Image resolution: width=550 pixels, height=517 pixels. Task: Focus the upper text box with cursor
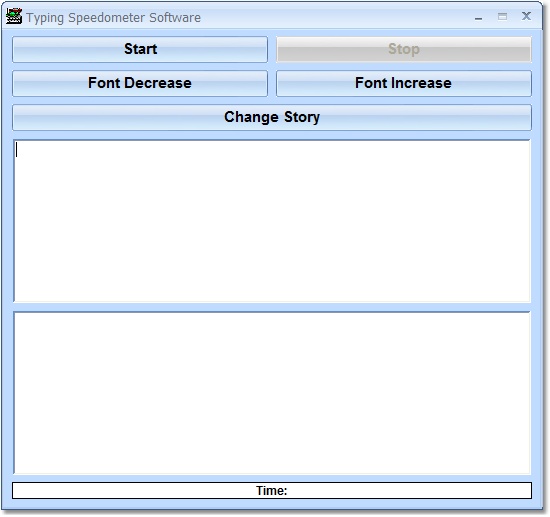(x=272, y=221)
